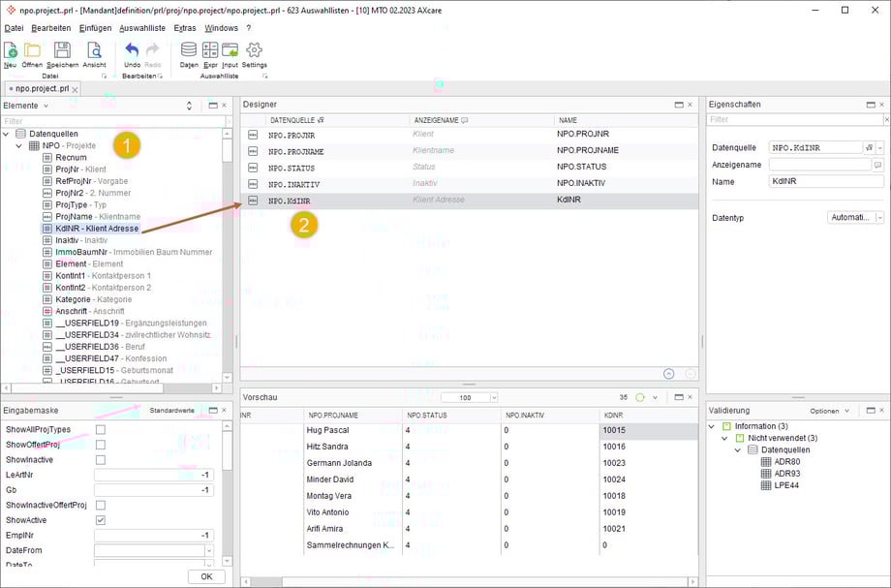Open the Bearbeiten menu
Viewport: 891px width, 588px height.
coord(51,28)
